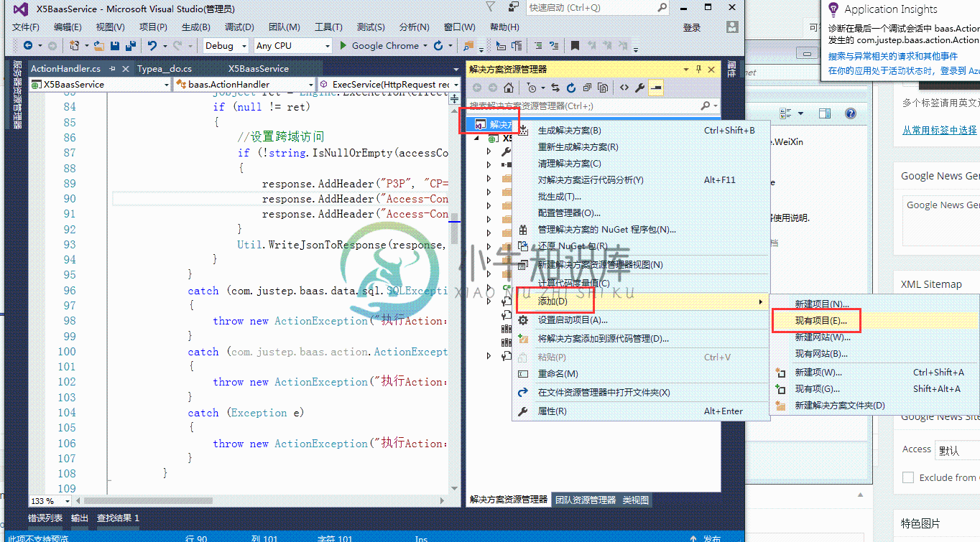Click the show all files icon
980x542 pixels.
603,88
